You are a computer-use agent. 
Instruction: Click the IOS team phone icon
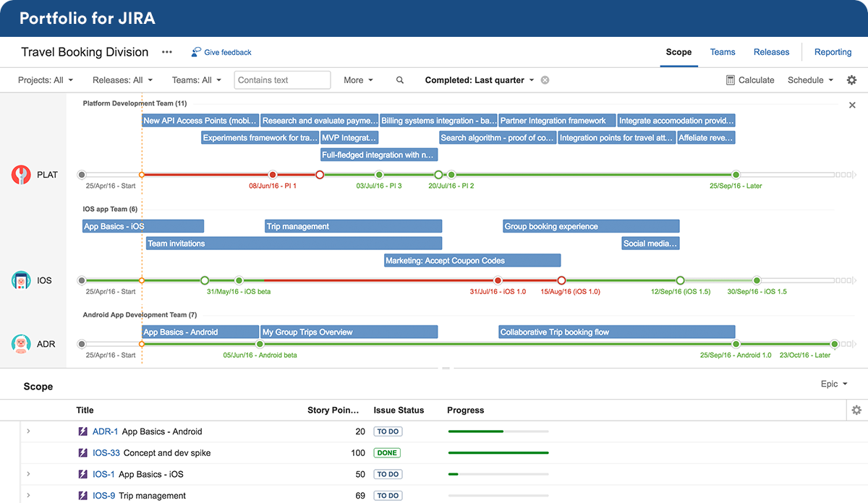22,280
